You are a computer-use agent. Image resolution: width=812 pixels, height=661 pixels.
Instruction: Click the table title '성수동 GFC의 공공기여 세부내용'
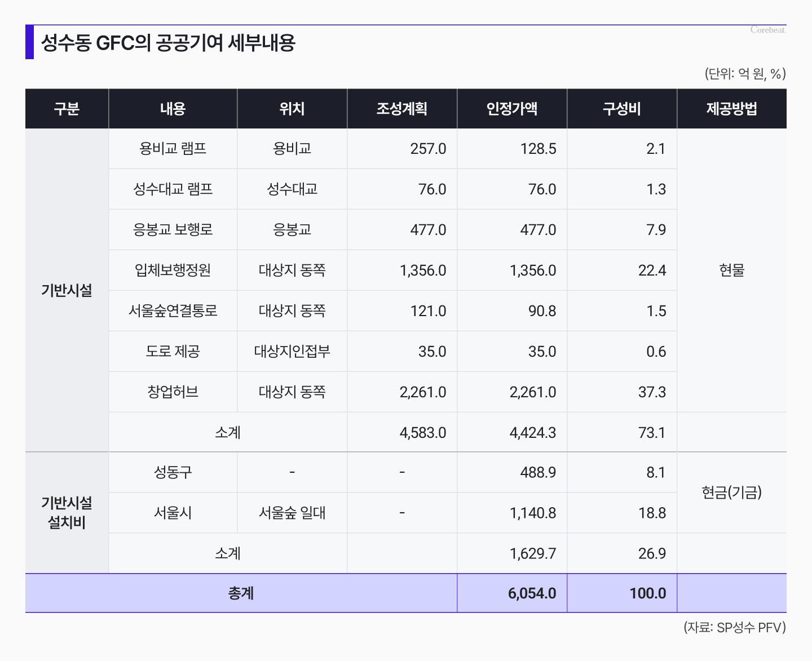(x=168, y=43)
